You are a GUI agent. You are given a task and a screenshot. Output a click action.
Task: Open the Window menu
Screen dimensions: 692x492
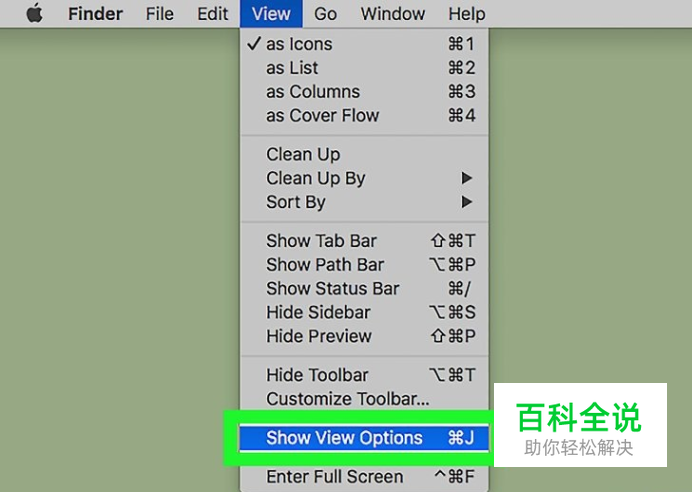(x=392, y=14)
